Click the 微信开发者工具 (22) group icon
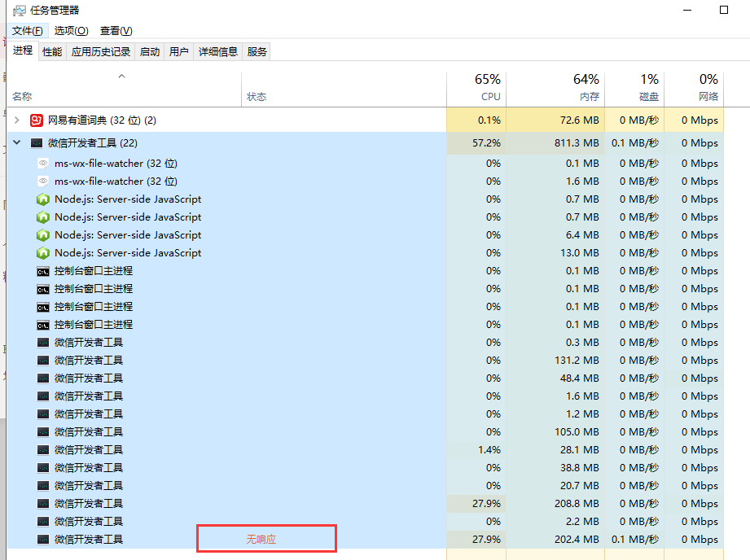Viewport: 750px width, 560px height. coord(37,143)
